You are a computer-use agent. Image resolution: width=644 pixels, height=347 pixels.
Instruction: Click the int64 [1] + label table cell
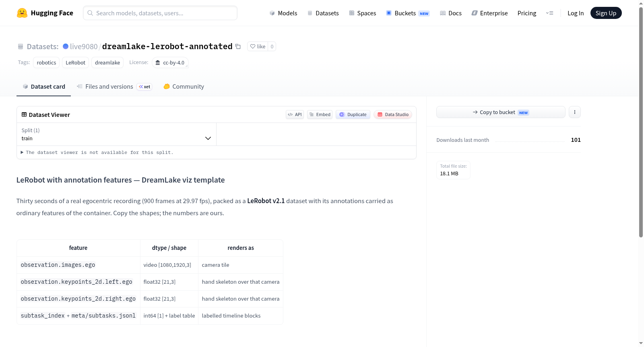click(169, 316)
